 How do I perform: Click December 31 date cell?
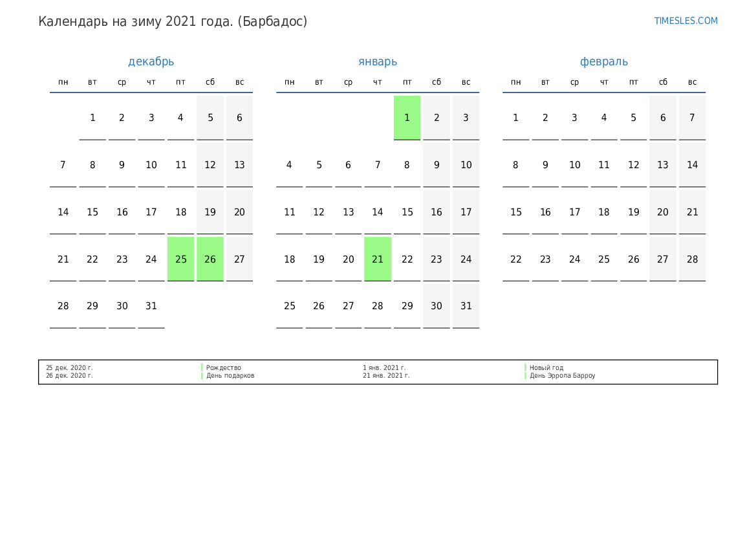tap(151, 306)
